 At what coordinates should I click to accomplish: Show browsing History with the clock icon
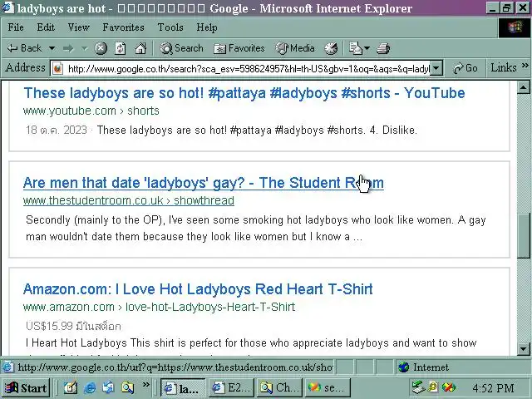pyautogui.click(x=331, y=48)
